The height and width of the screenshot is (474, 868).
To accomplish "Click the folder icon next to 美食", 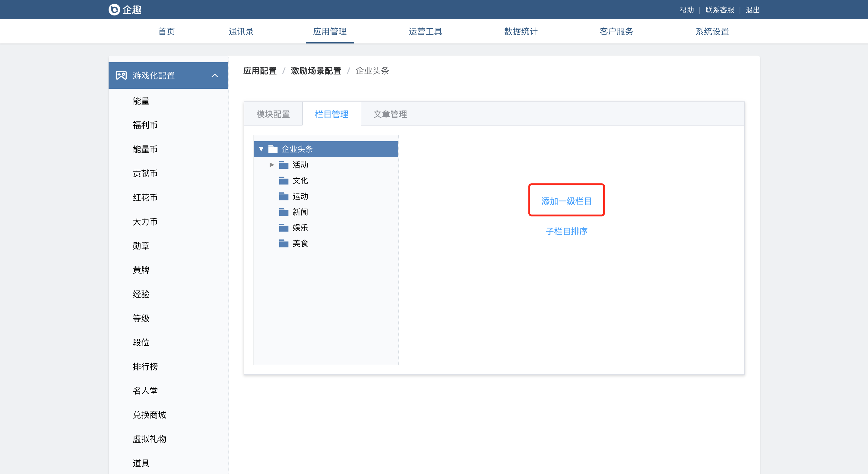I will (x=284, y=243).
